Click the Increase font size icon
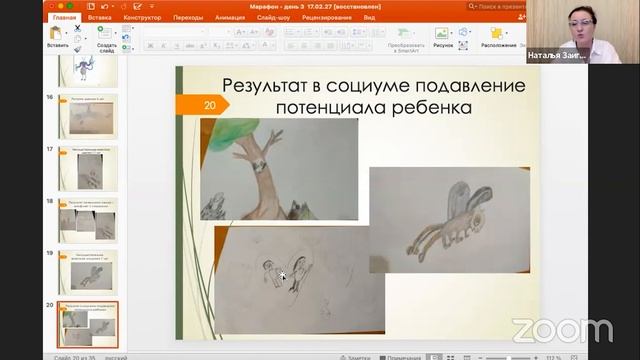Screen dimensions: 640x360 [x=241, y=32]
